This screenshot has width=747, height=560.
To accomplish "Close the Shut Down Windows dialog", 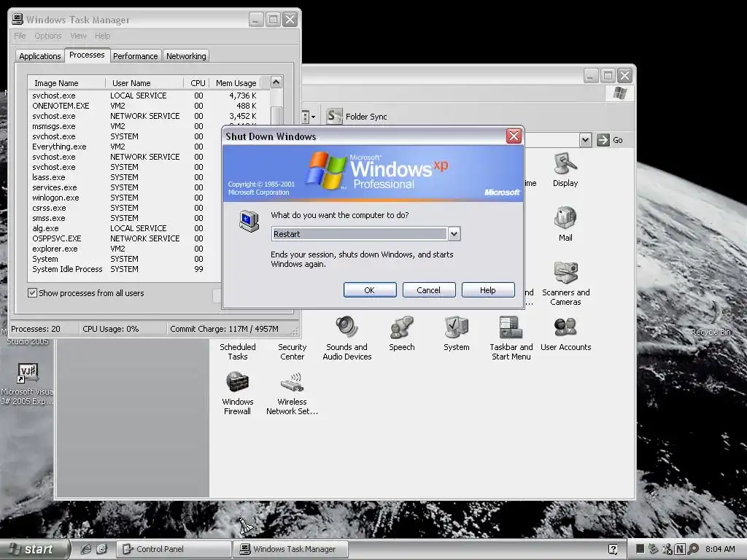I will [514, 136].
